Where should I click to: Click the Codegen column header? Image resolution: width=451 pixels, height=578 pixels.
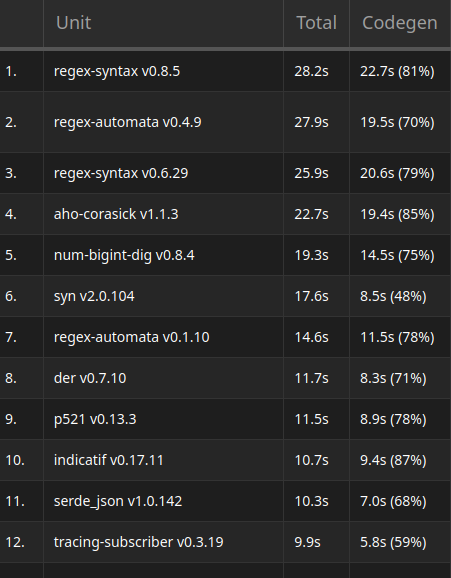click(400, 23)
